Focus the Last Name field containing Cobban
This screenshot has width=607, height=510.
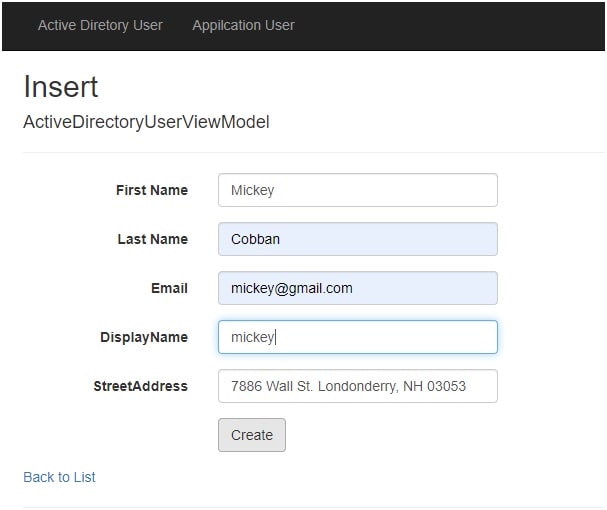358,239
